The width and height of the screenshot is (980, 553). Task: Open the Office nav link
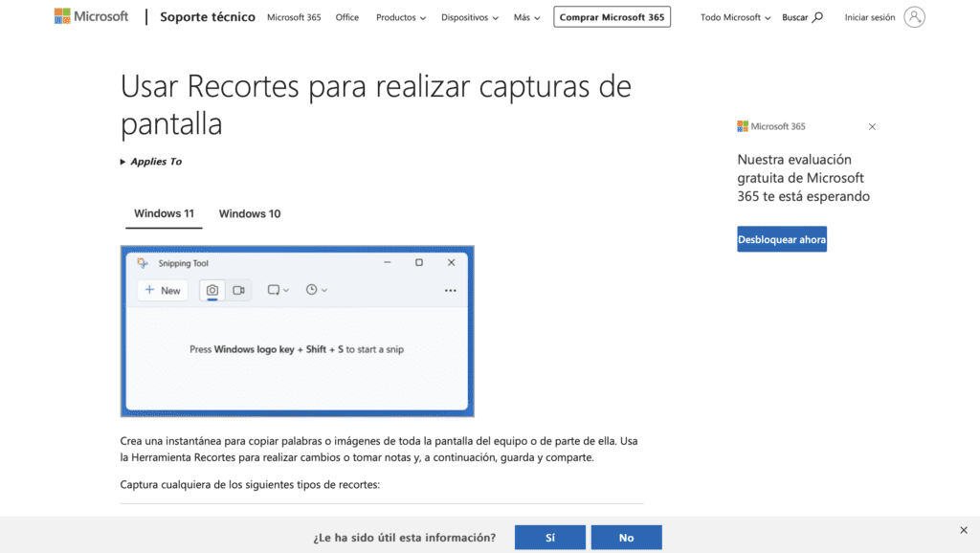coord(346,17)
